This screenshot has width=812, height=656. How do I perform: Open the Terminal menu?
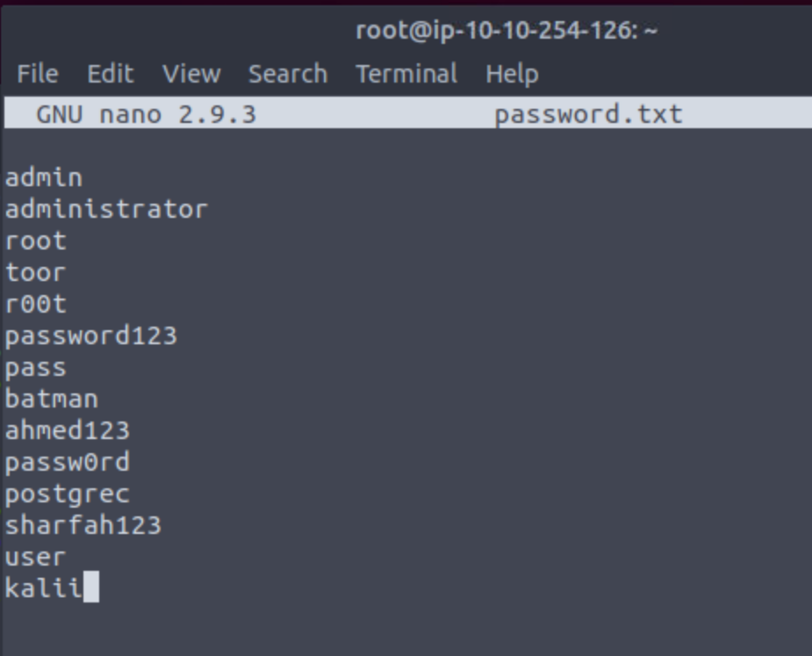coord(406,74)
